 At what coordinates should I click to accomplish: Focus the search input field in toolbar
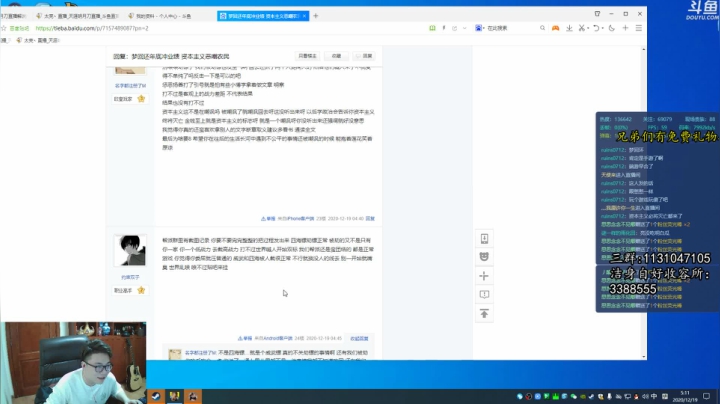(512, 28)
